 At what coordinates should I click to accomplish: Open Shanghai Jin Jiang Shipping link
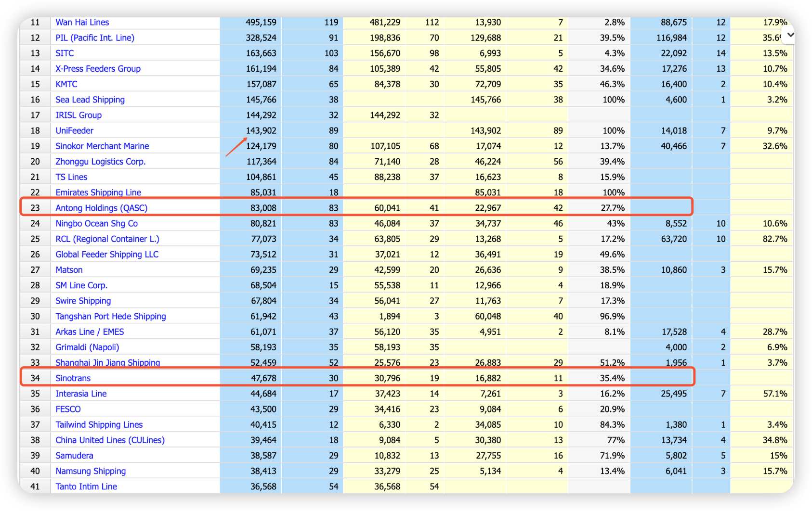tap(108, 362)
